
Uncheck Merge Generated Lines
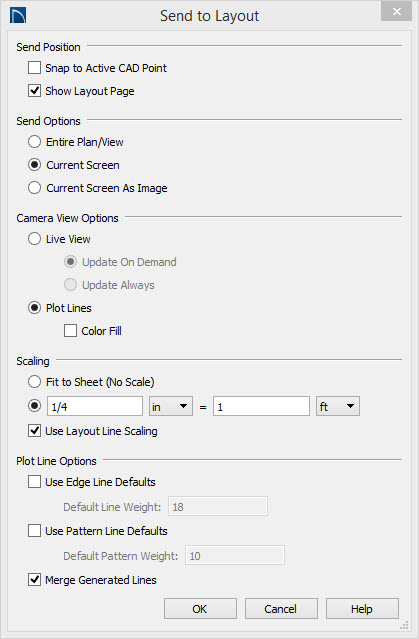35,580
